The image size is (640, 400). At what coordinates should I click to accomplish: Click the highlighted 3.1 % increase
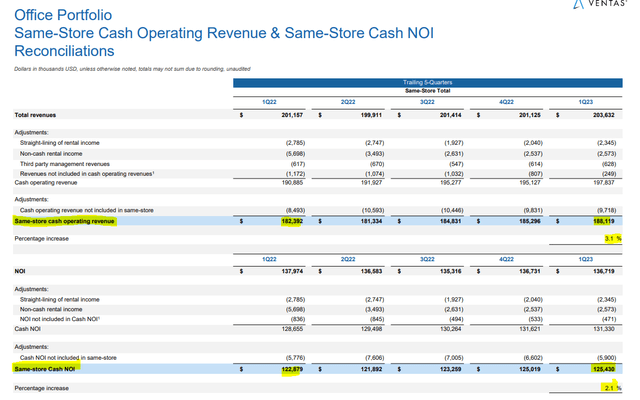coord(614,239)
